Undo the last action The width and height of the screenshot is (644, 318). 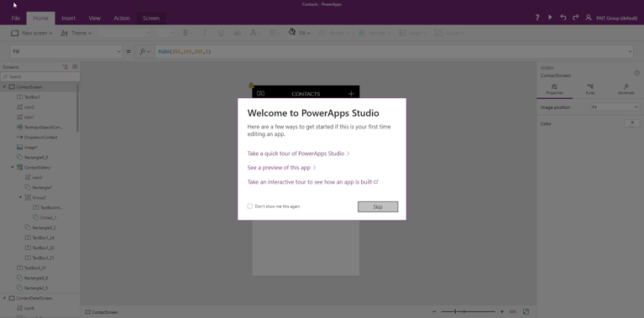pyautogui.click(x=563, y=18)
